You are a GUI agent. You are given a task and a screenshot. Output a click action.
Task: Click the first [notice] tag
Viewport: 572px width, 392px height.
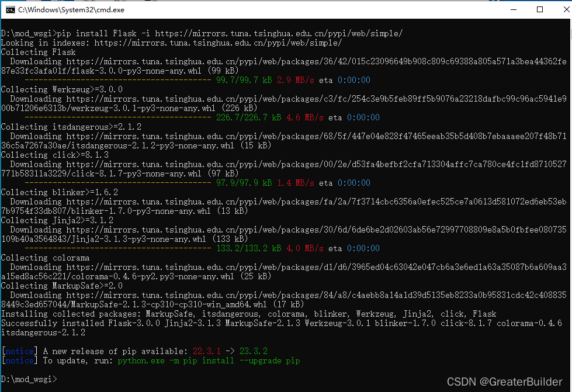pyautogui.click(x=19, y=351)
